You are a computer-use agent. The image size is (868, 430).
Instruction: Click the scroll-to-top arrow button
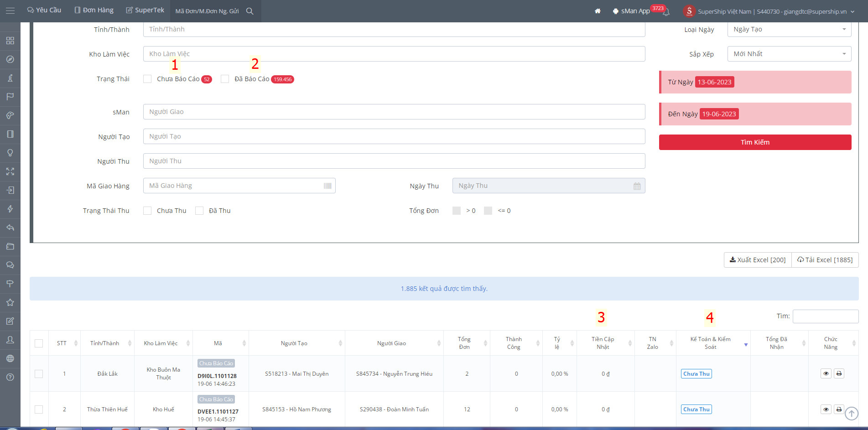852,414
